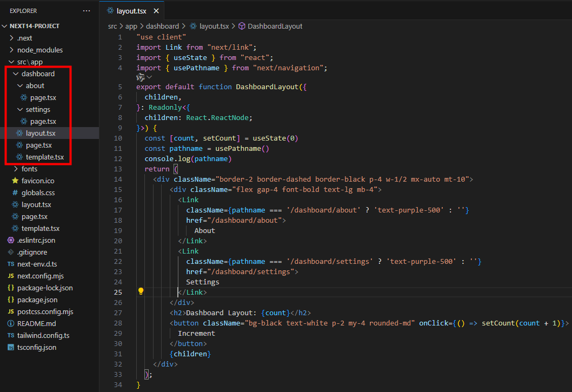The height and width of the screenshot is (392, 572).
Task: Click the "Increment" button text on line 29
Action: pyautogui.click(x=197, y=333)
